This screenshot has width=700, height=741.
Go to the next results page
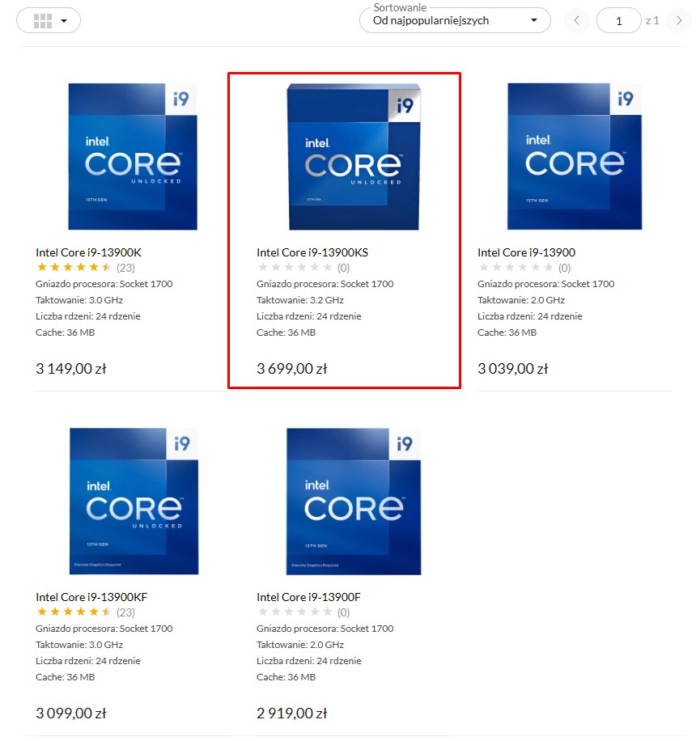[679, 20]
